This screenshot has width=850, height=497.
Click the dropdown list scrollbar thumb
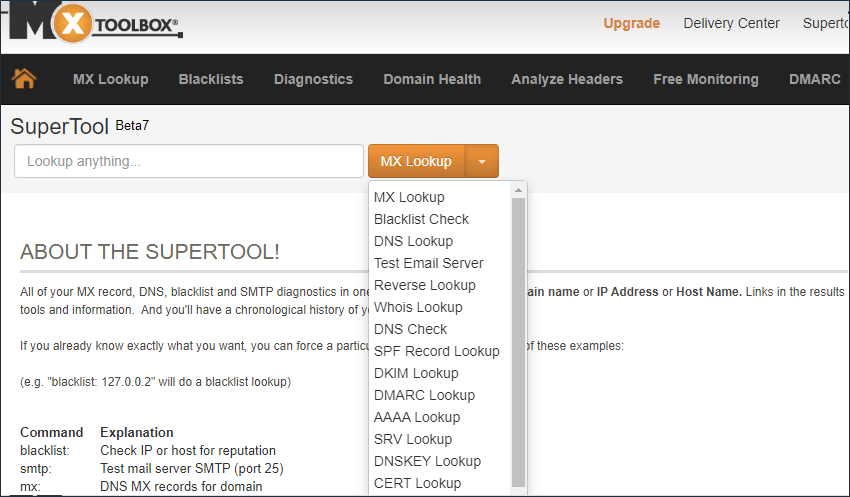[518, 343]
